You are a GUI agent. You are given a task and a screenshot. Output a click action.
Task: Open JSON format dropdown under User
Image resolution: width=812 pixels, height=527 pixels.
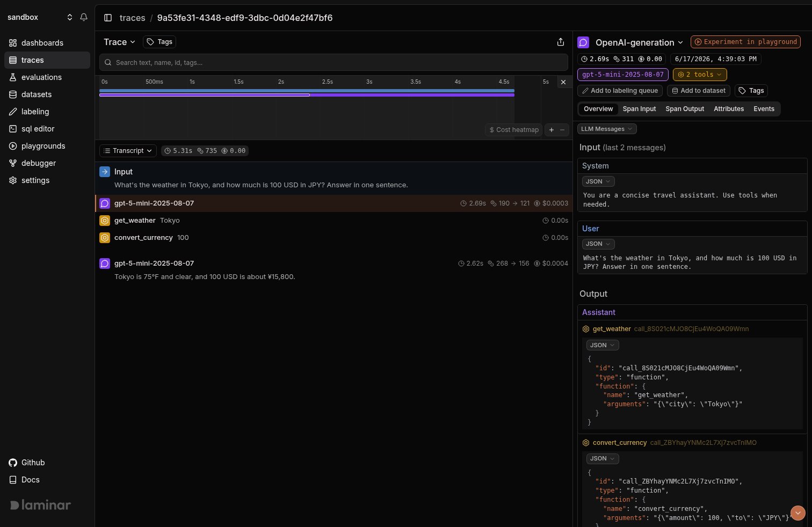coord(598,244)
